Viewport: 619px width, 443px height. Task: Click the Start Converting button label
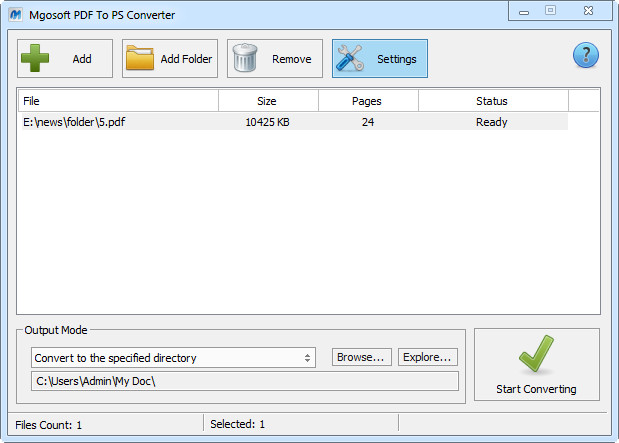536,389
